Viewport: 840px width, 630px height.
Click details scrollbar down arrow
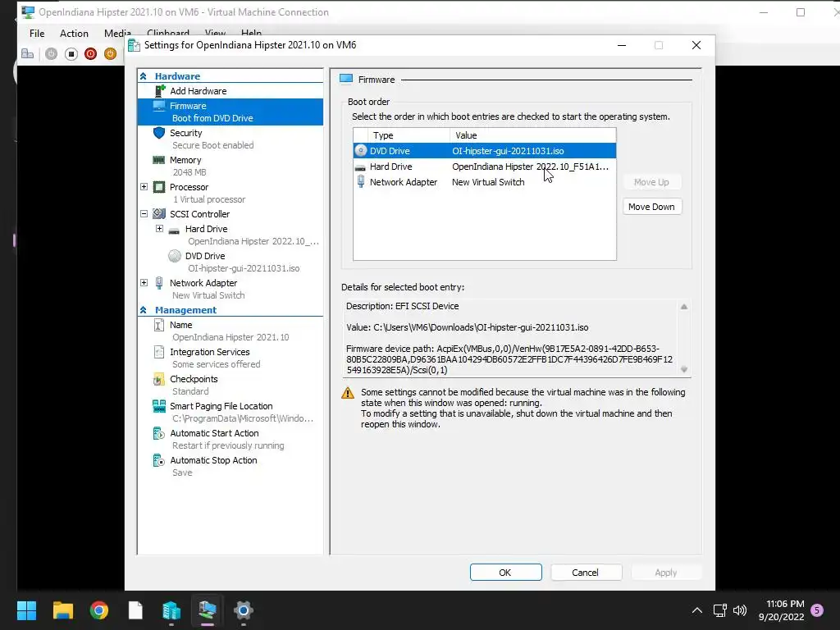click(x=684, y=369)
